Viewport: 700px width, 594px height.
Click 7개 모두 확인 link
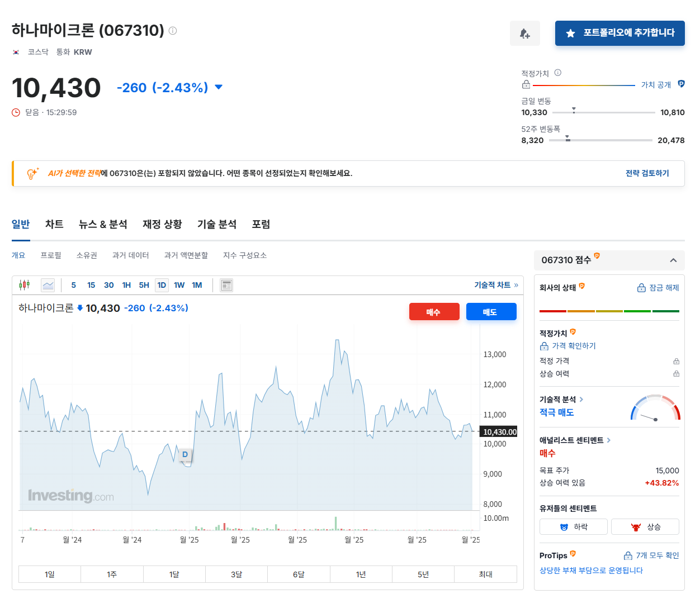tap(651, 555)
